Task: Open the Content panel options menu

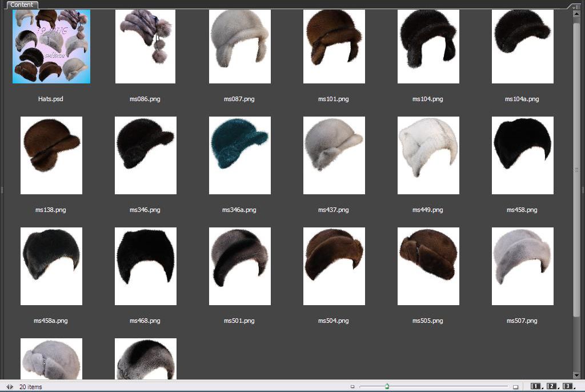Action: point(577,6)
